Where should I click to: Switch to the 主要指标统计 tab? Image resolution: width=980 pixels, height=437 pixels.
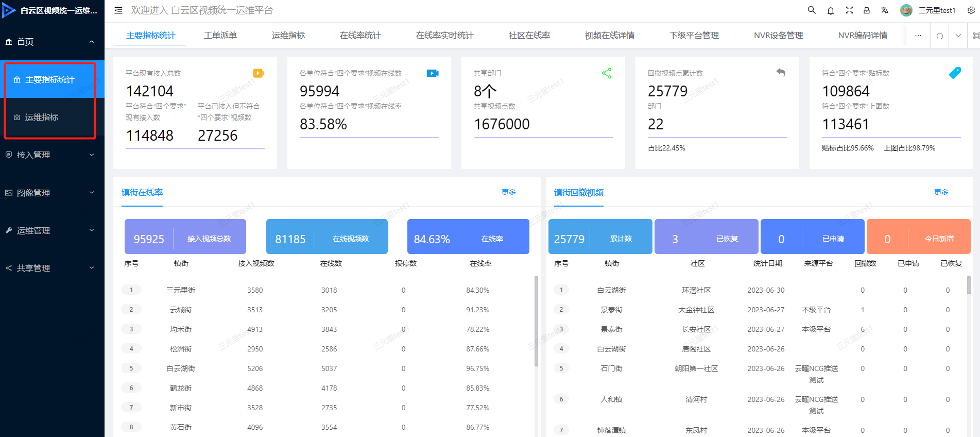(151, 36)
